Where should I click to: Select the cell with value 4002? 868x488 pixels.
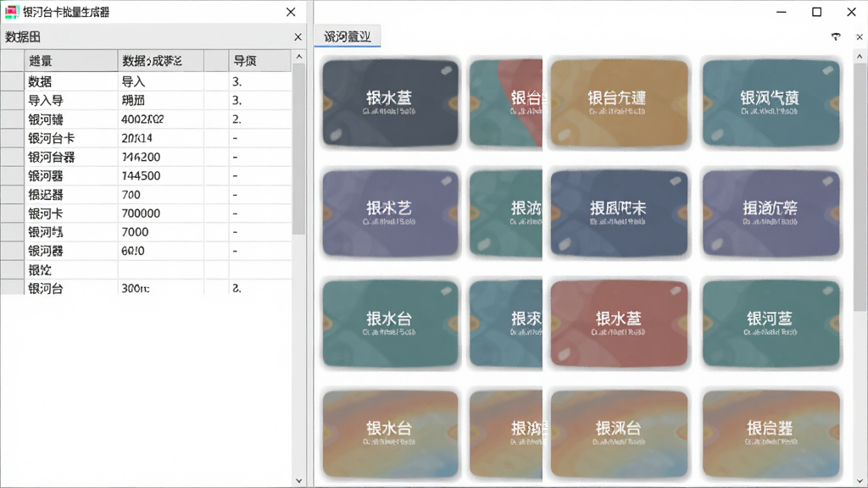[160, 119]
